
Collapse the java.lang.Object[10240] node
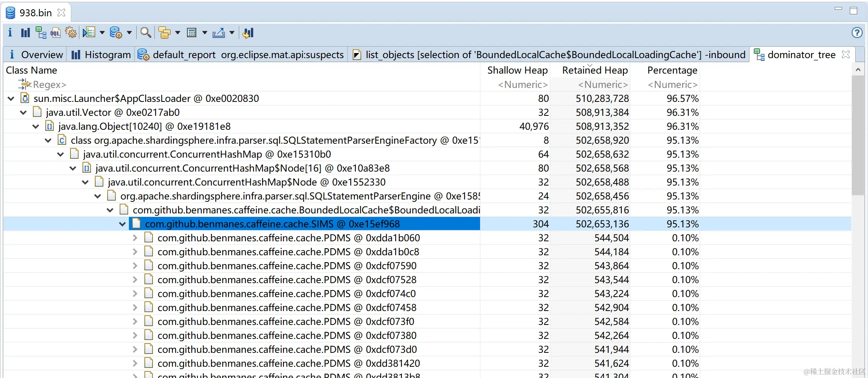(36, 127)
